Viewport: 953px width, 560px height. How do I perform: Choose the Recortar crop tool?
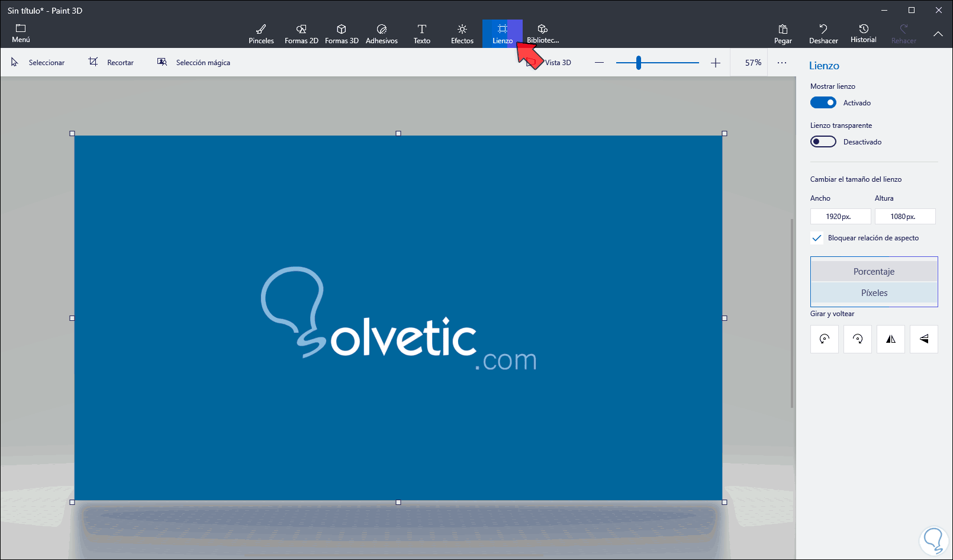(111, 62)
